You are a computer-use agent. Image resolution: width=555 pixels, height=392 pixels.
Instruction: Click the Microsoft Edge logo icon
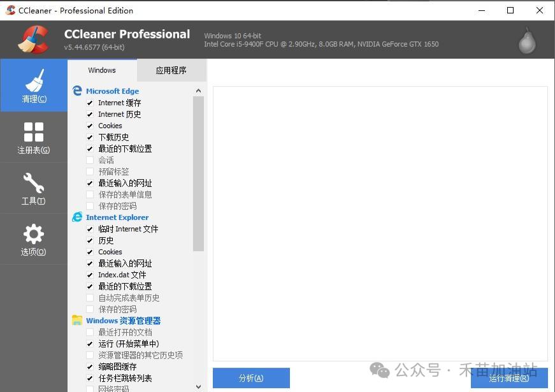(x=76, y=91)
